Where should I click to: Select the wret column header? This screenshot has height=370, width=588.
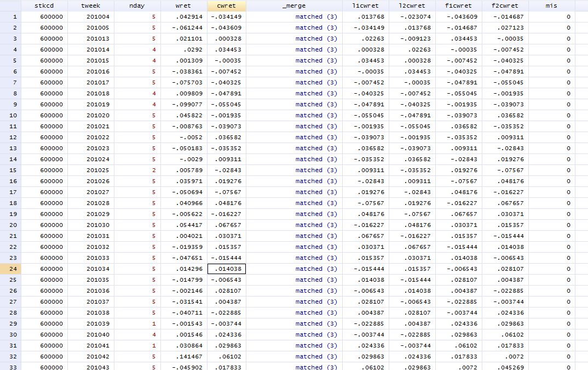coord(183,6)
